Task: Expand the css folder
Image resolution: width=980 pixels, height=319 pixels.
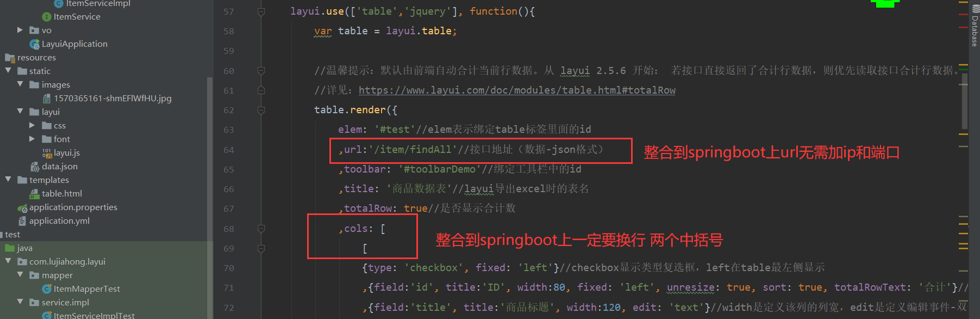Action: point(32,125)
